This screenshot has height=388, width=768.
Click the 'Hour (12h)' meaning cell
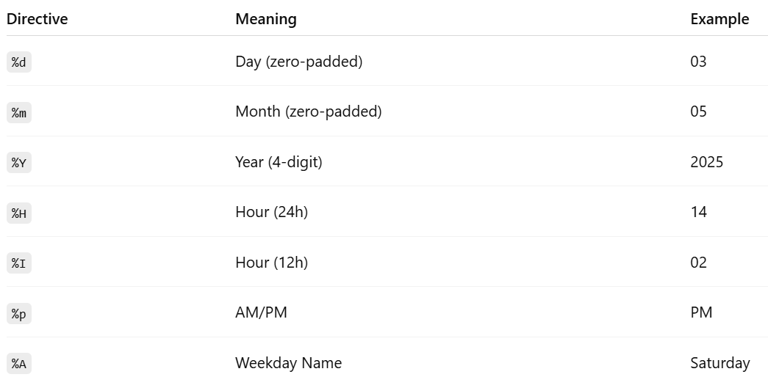(x=271, y=263)
